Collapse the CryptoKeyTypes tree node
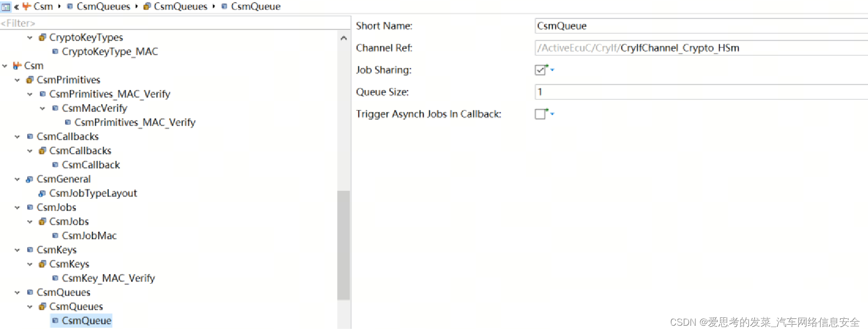 click(x=30, y=37)
